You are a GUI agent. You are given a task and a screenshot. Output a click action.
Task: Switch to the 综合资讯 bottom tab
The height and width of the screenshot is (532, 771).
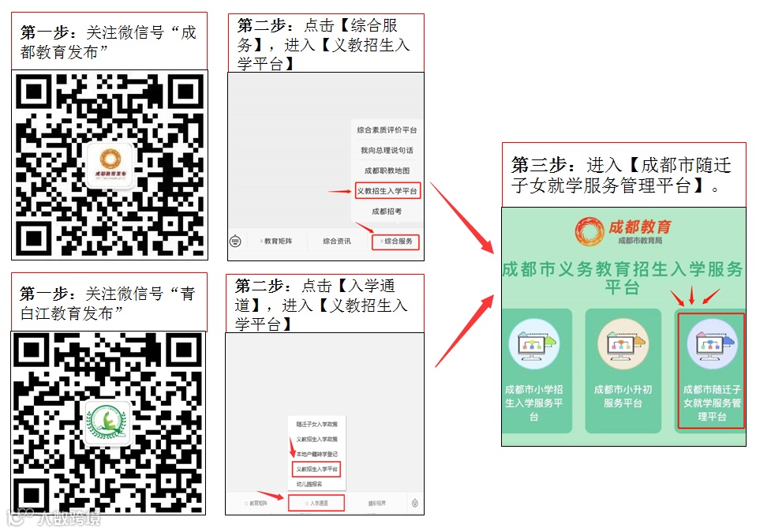tap(337, 241)
